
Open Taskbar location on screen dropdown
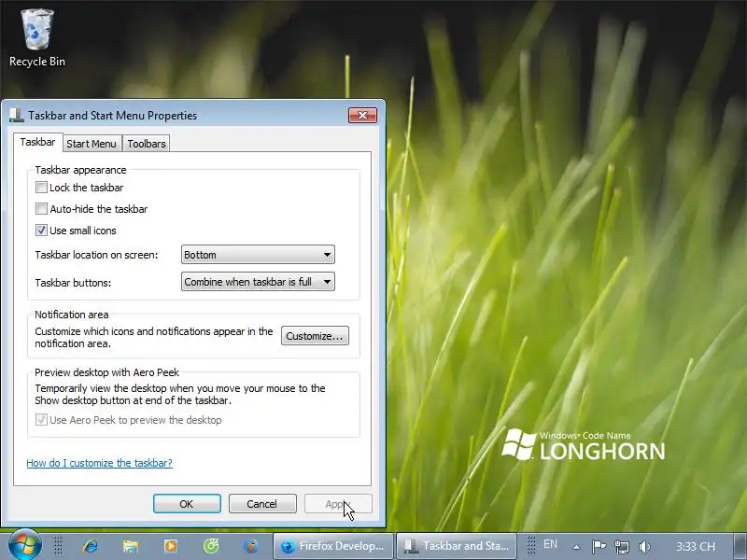[x=258, y=254]
